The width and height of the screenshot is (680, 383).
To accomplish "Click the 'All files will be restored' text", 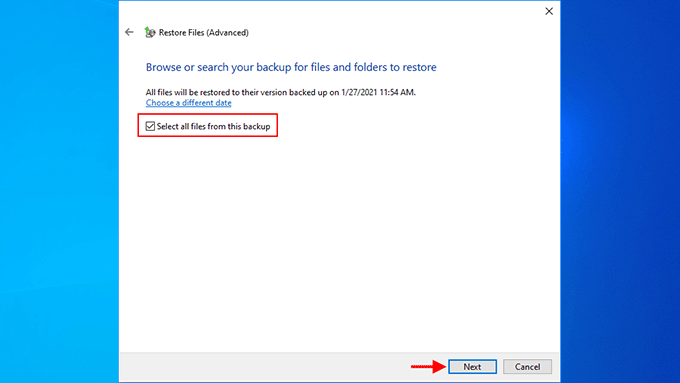I will pyautogui.click(x=281, y=92).
